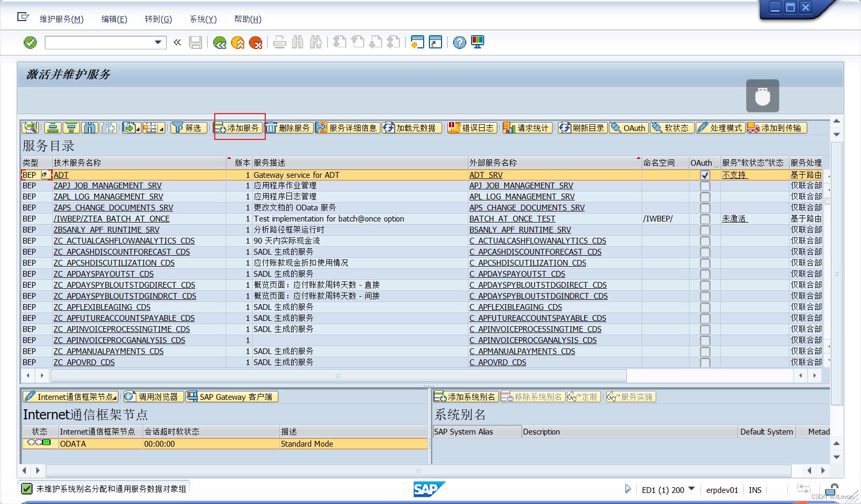The height and width of the screenshot is (504, 861).
Task: Click the status message checkmark icon
Action: coord(26,489)
